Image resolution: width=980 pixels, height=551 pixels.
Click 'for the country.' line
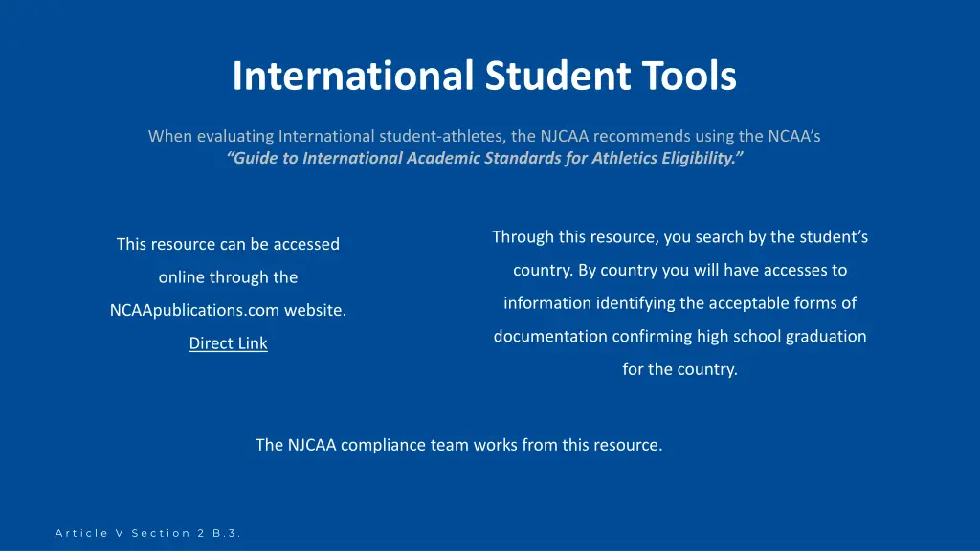click(x=680, y=369)
